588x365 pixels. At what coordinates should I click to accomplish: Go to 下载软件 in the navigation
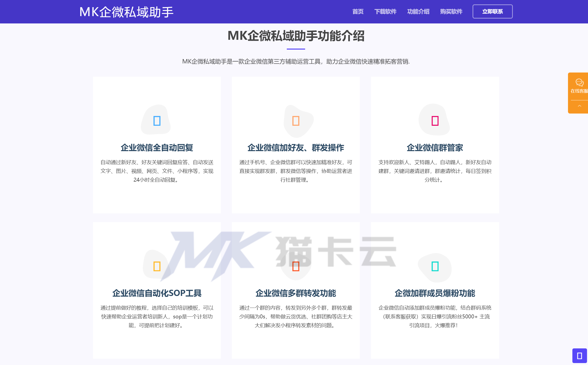(x=385, y=11)
